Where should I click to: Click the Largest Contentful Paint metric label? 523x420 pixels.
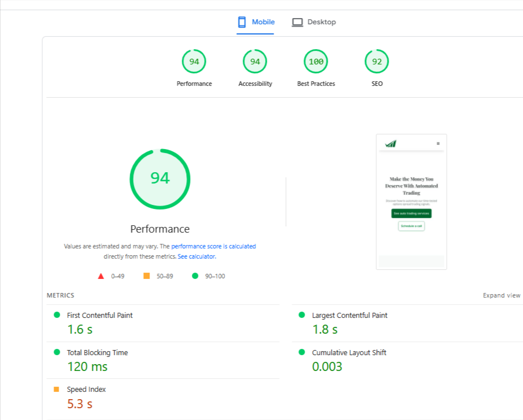[x=350, y=316]
